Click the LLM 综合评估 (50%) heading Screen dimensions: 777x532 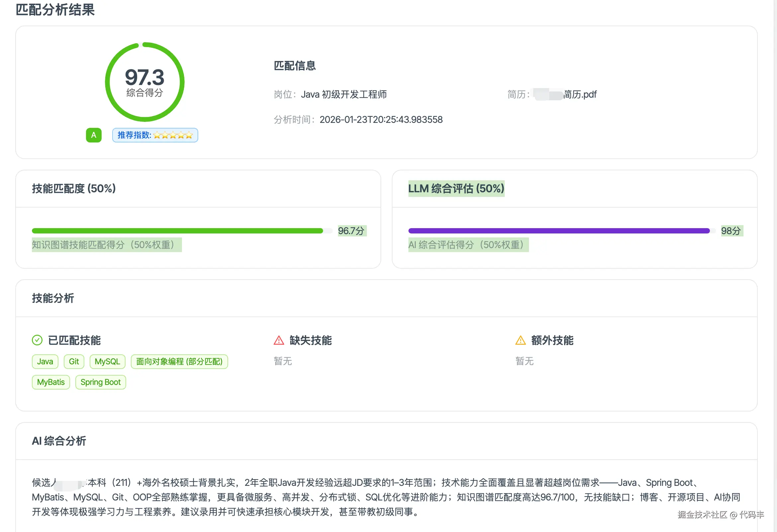pyautogui.click(x=456, y=189)
